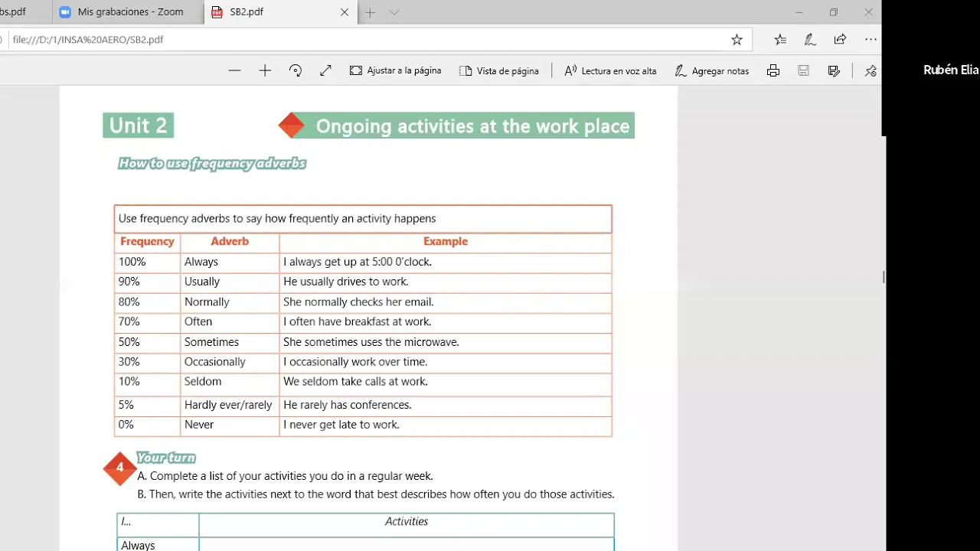The width and height of the screenshot is (980, 551).
Task: Pin the PDF toolbar
Action: (871, 70)
